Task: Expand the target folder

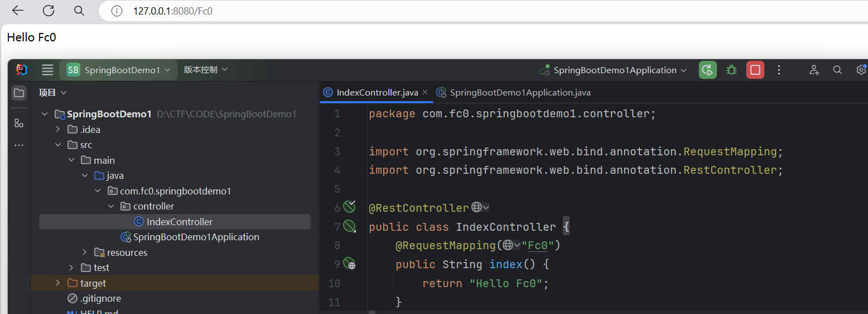Action: 58,283
